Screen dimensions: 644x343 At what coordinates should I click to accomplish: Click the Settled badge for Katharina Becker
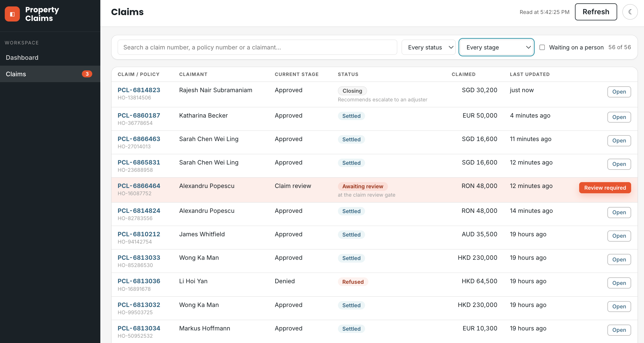tap(351, 116)
